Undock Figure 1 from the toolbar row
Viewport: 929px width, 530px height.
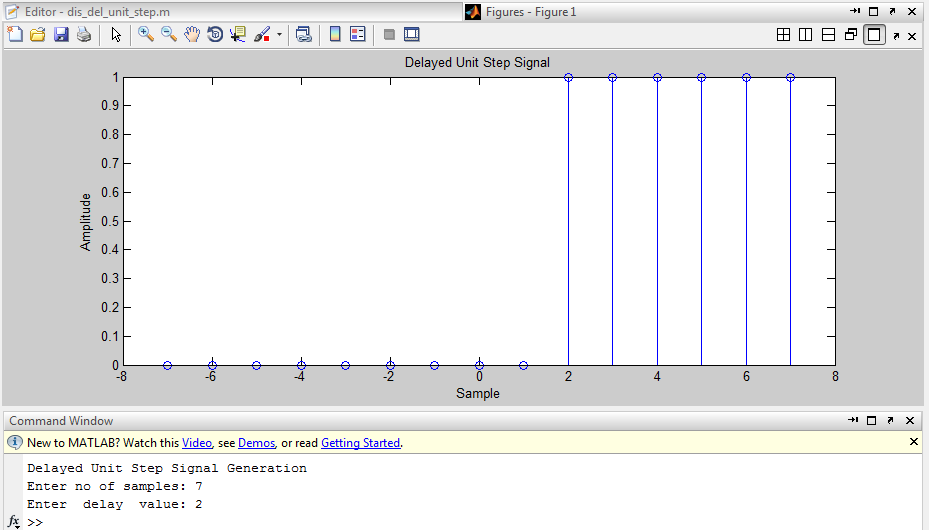[x=896, y=36]
